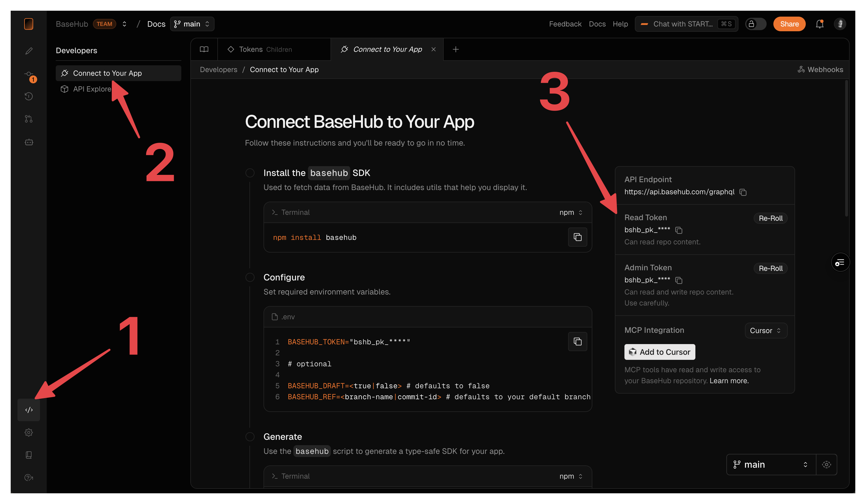Open the book icon tab at left
This screenshot has height=504, width=866.
204,50
